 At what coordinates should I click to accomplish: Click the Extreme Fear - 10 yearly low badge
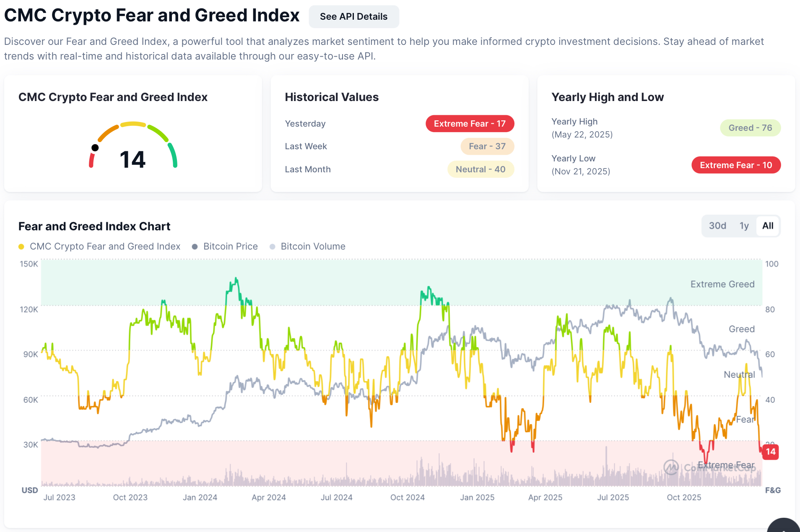click(x=735, y=165)
